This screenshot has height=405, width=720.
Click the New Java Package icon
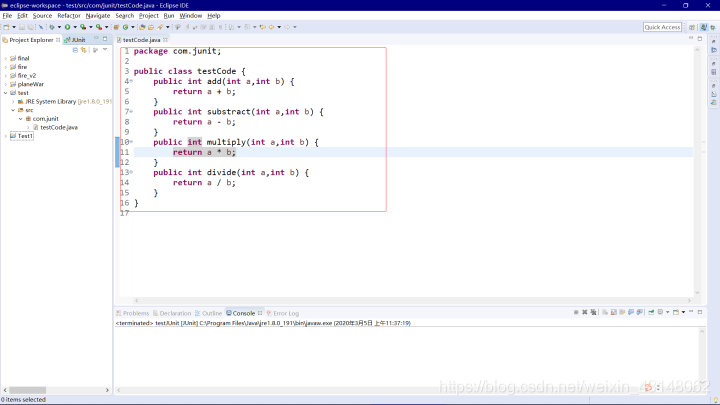click(x=116, y=27)
